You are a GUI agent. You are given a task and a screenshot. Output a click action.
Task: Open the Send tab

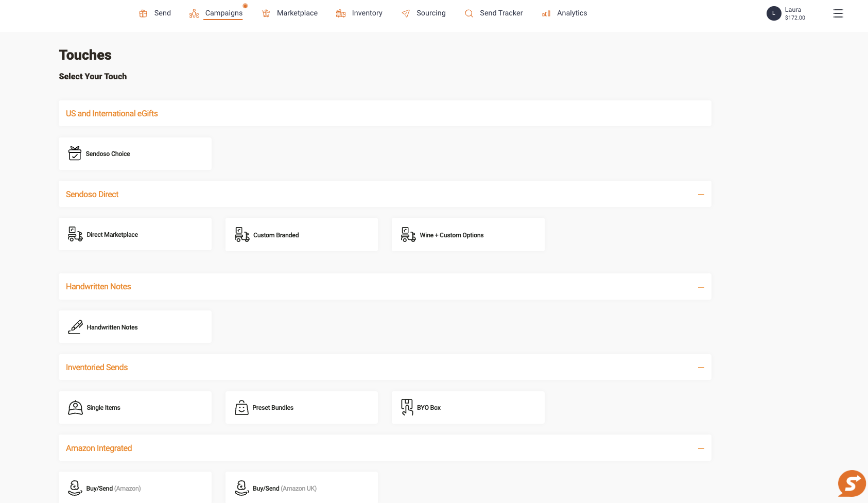coord(163,13)
